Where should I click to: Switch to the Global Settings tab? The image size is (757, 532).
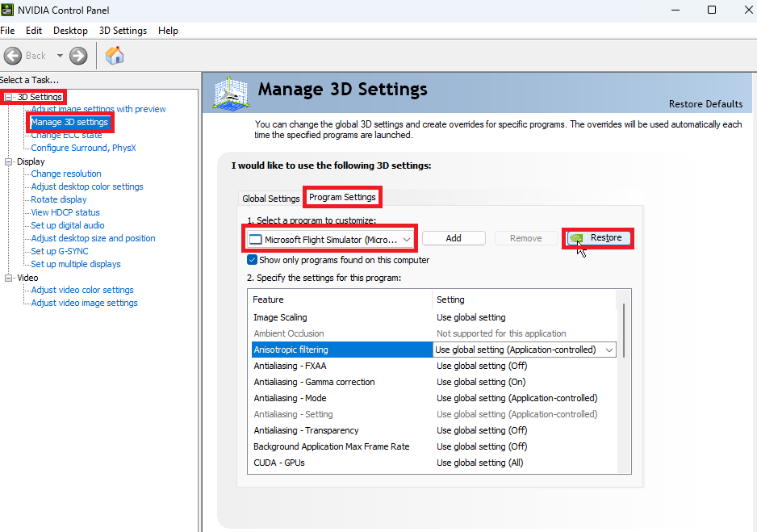coord(271,199)
